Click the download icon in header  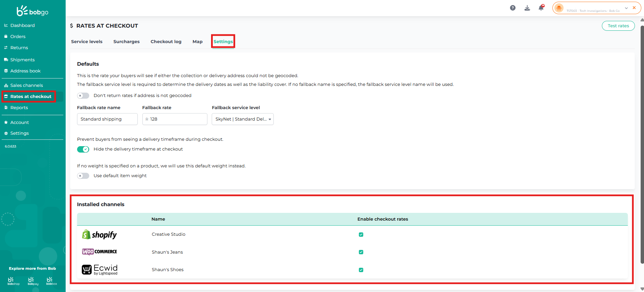(527, 8)
